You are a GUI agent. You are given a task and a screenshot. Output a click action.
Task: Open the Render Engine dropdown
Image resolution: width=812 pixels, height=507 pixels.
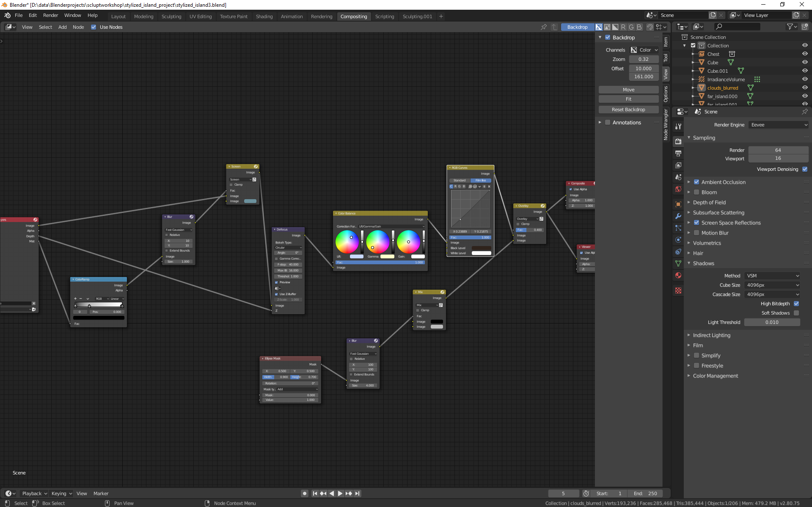click(x=779, y=125)
